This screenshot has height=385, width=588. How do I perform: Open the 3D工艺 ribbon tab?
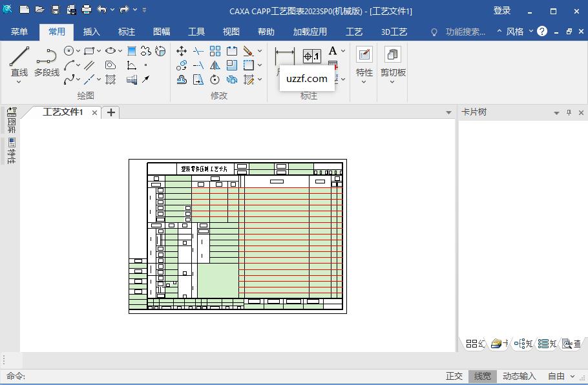[394, 32]
